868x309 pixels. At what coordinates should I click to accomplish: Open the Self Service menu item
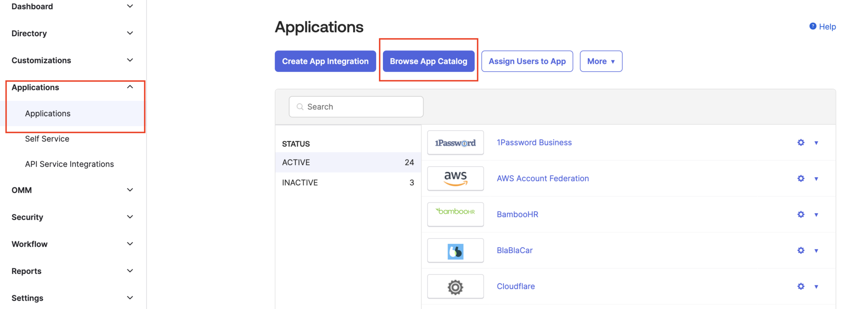coord(47,139)
